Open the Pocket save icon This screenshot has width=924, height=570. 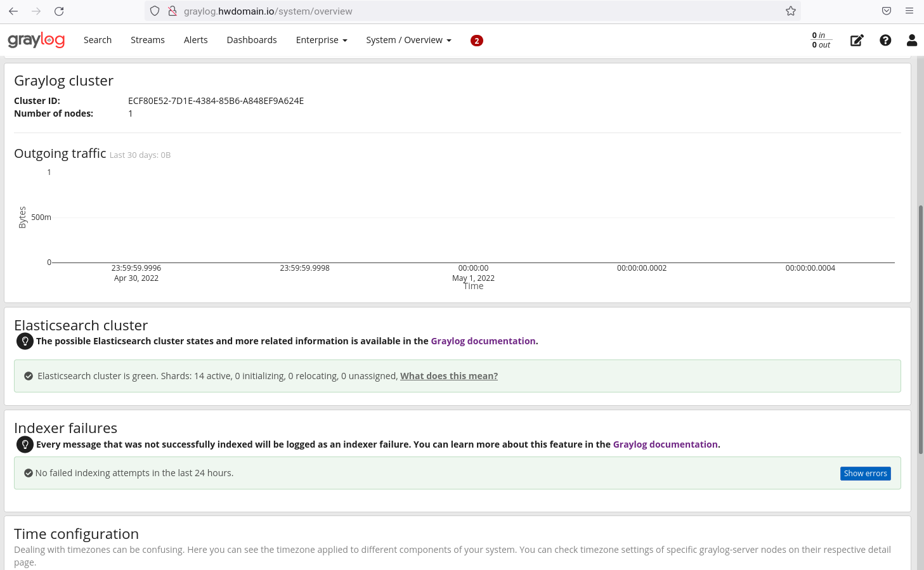tap(887, 11)
